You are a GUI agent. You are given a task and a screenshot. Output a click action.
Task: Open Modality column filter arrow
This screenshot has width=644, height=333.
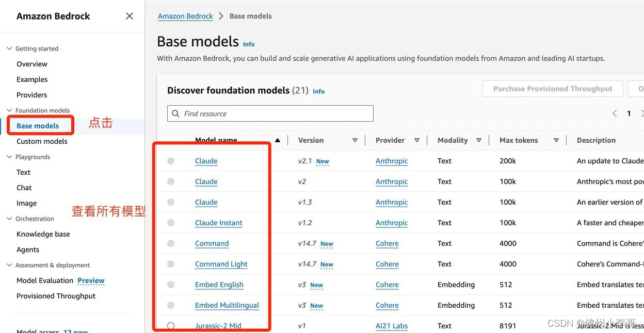pyautogui.click(x=479, y=140)
